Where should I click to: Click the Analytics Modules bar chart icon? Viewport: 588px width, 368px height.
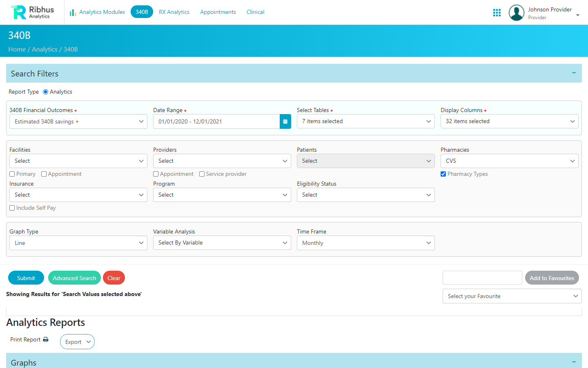pyautogui.click(x=73, y=12)
